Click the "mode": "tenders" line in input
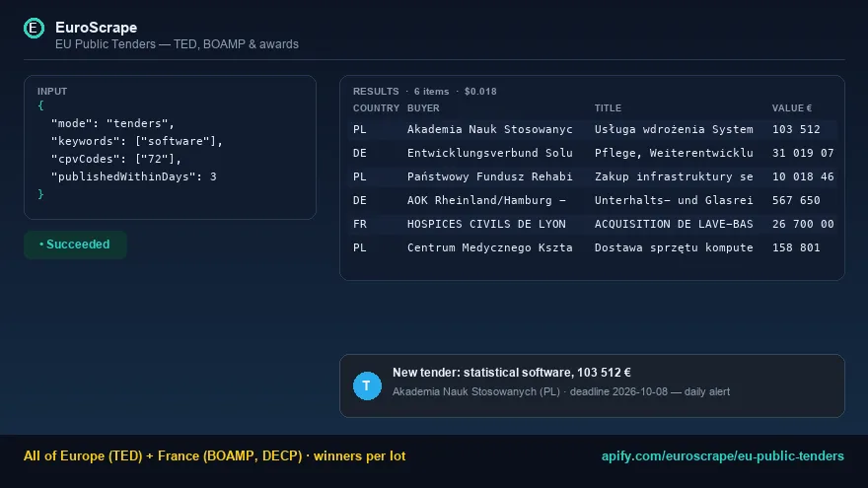Screen dimensions: 868x488 coord(112,123)
